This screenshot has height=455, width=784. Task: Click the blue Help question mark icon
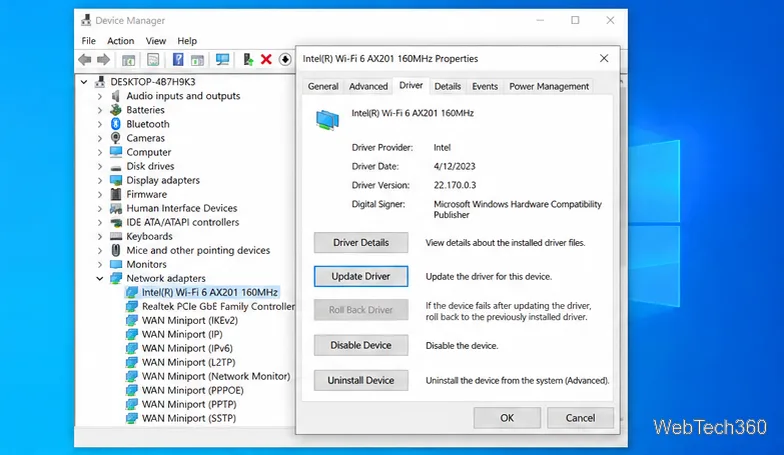(178, 60)
